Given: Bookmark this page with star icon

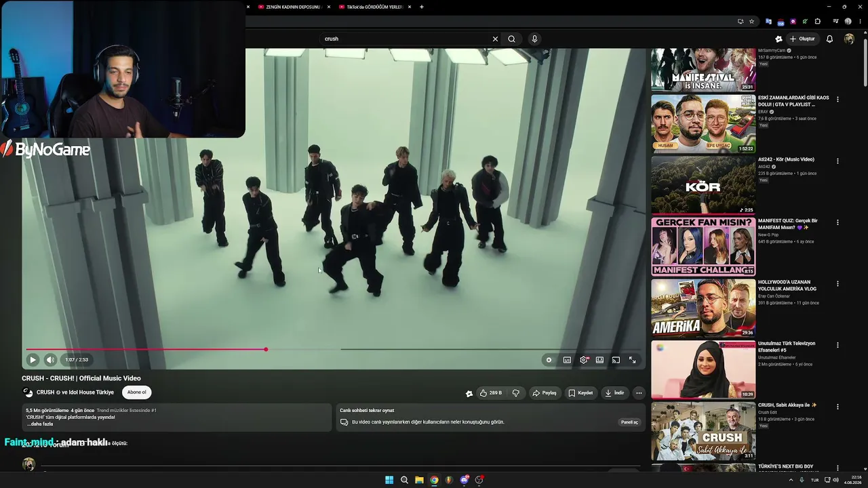Looking at the screenshot, I should point(751,21).
